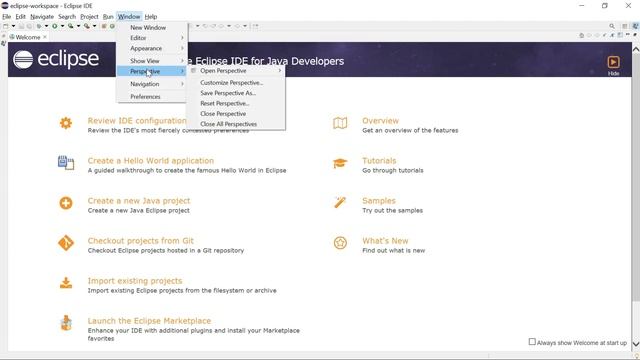Open the What's New link
Viewport: 640px width, 360px height.
tap(385, 240)
